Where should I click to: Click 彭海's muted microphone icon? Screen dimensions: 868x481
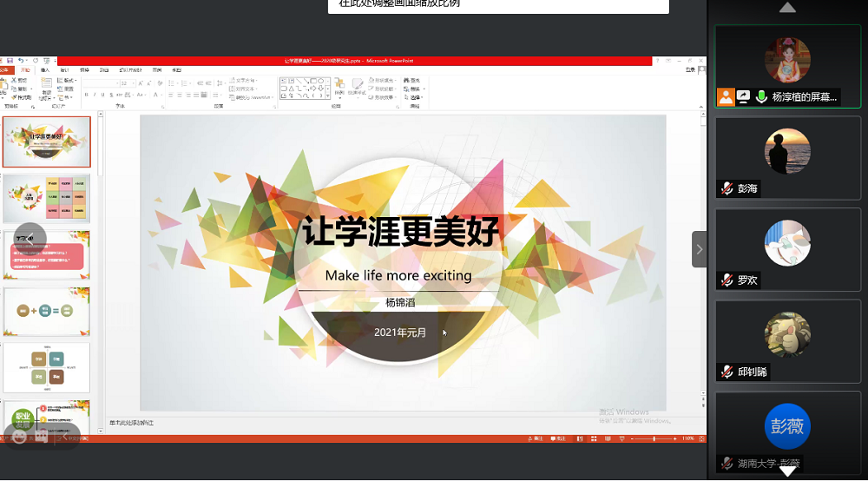coord(727,188)
